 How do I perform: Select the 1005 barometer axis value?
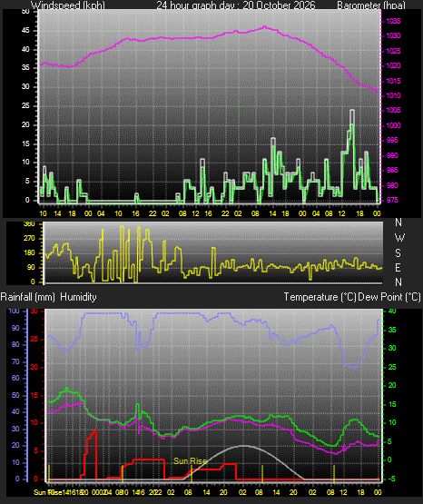coord(393,110)
